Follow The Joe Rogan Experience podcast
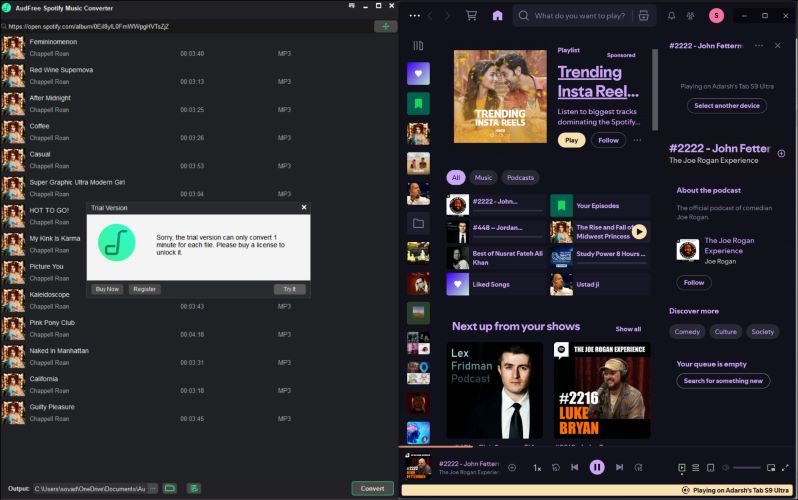The width and height of the screenshot is (798, 500). click(694, 283)
